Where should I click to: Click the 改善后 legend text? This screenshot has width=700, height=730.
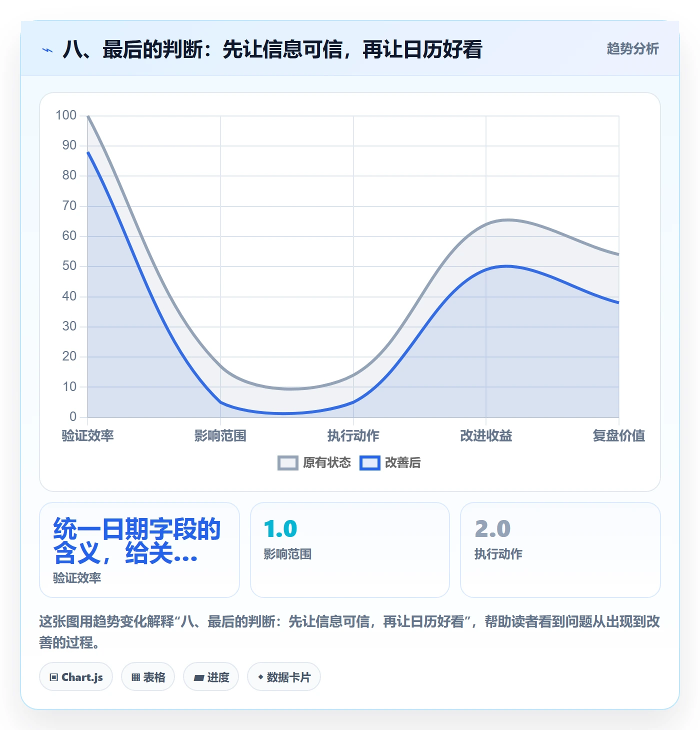[x=402, y=463]
